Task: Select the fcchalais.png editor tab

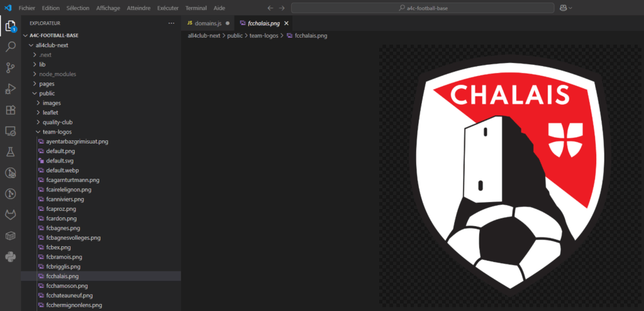Action: point(264,23)
